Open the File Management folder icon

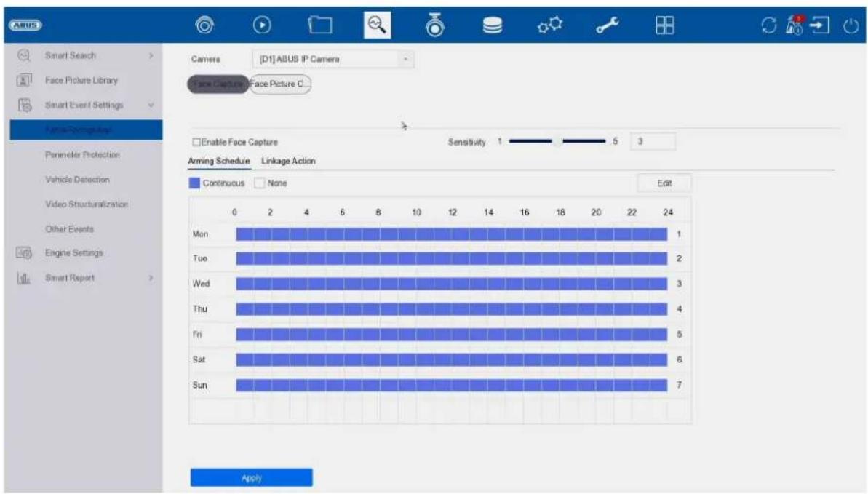click(x=320, y=25)
